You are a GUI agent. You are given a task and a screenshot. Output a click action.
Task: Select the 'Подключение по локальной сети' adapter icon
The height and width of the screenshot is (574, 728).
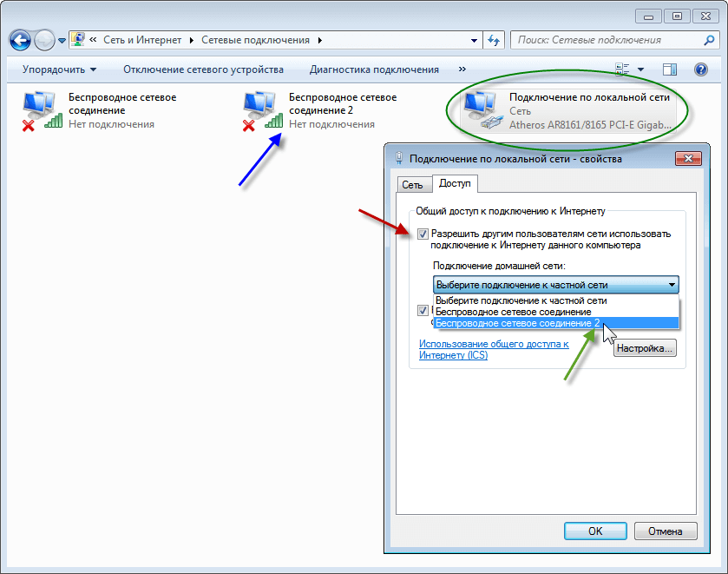pyautogui.click(x=483, y=110)
